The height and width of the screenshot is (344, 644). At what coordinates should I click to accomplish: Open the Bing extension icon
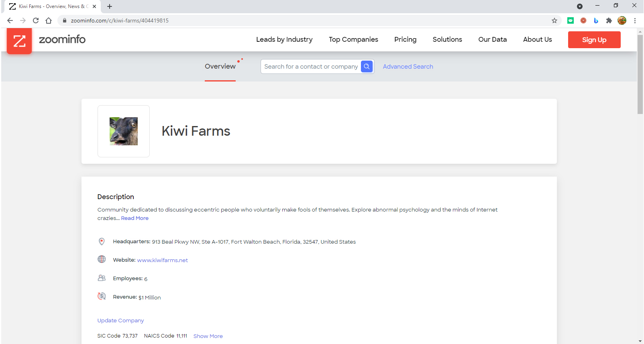596,20
